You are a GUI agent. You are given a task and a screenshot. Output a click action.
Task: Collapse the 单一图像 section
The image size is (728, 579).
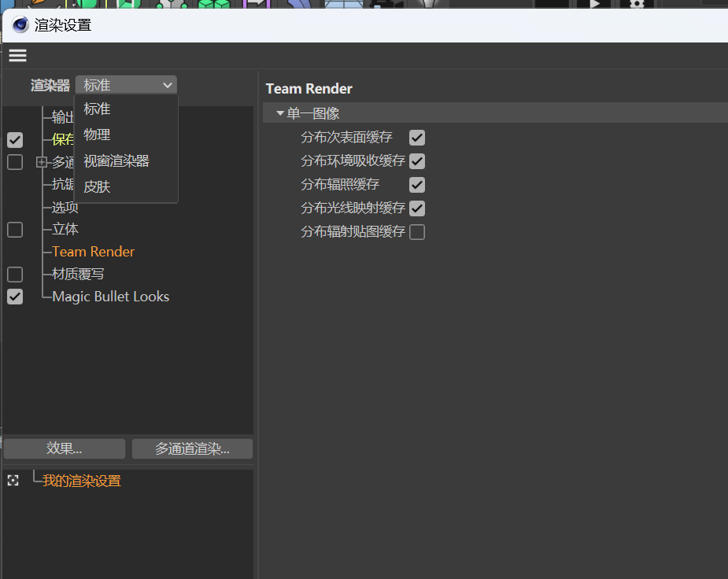[x=280, y=112]
